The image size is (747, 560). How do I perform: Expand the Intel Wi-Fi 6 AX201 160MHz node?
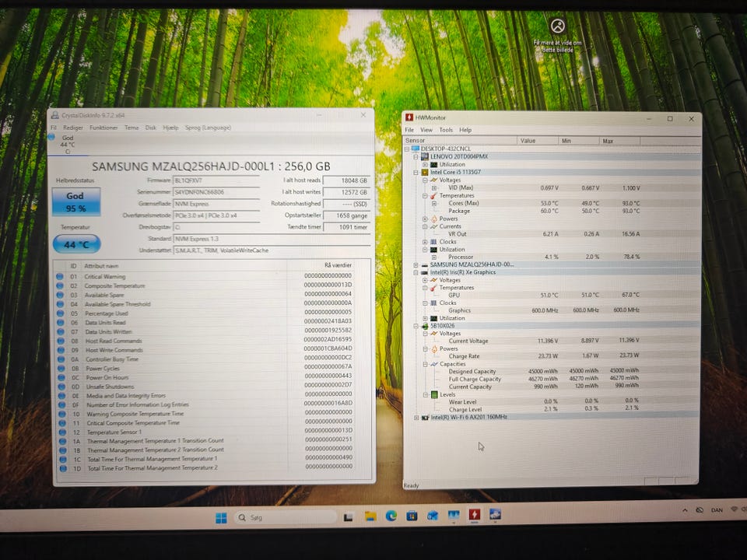tap(416, 418)
